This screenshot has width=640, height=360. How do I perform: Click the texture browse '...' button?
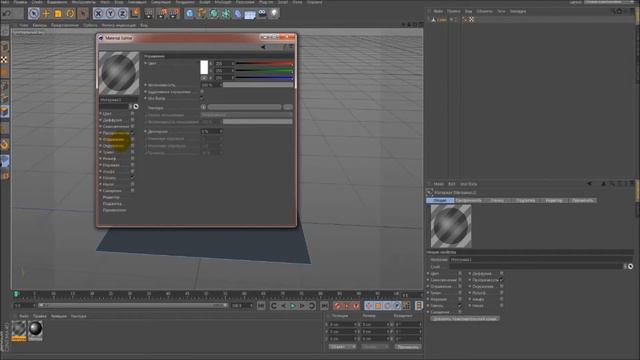coord(288,107)
